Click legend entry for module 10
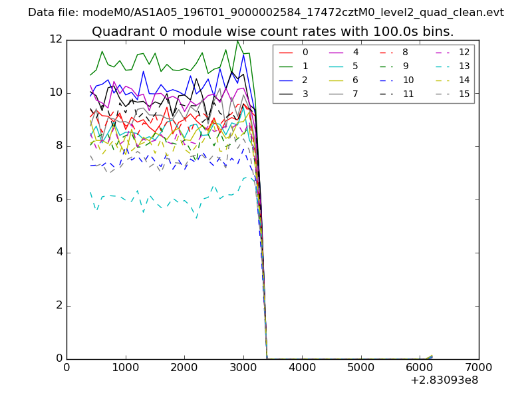The width and height of the screenshot is (532, 399). pyautogui.click(x=408, y=80)
